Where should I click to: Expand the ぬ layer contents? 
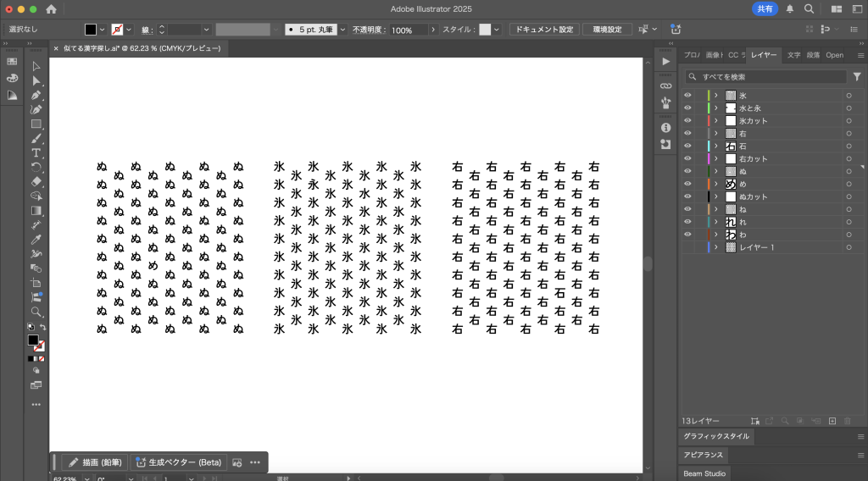(x=715, y=171)
